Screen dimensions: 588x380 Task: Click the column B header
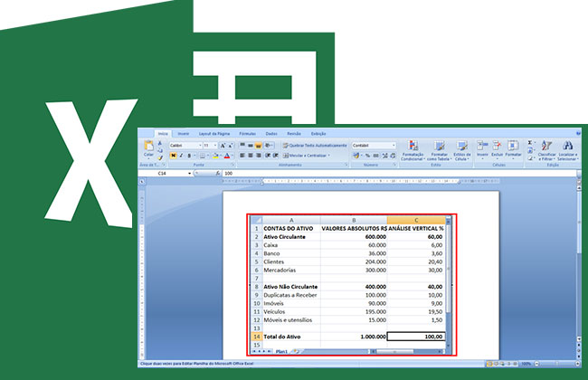354,220
